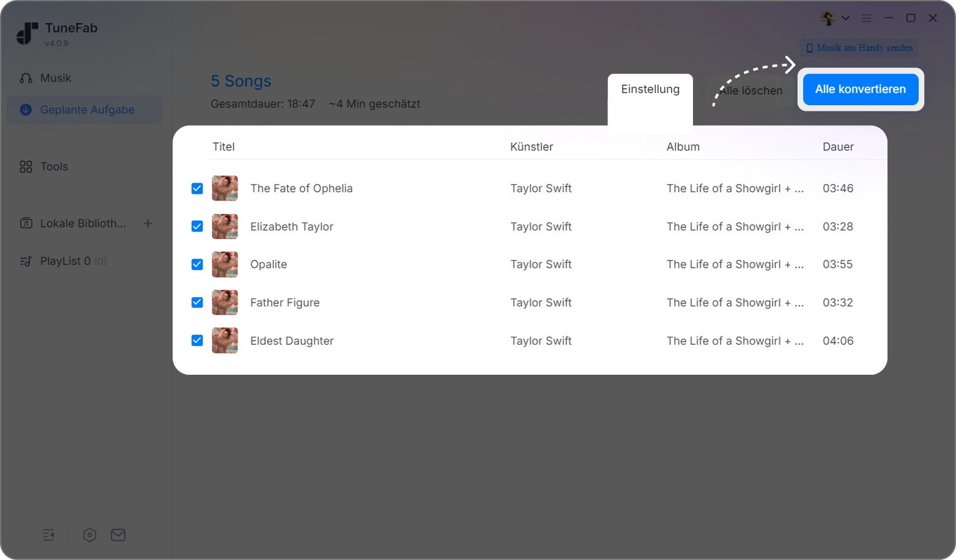Open the hamburger menu in the title bar
This screenshot has width=956, height=560.
(x=866, y=18)
